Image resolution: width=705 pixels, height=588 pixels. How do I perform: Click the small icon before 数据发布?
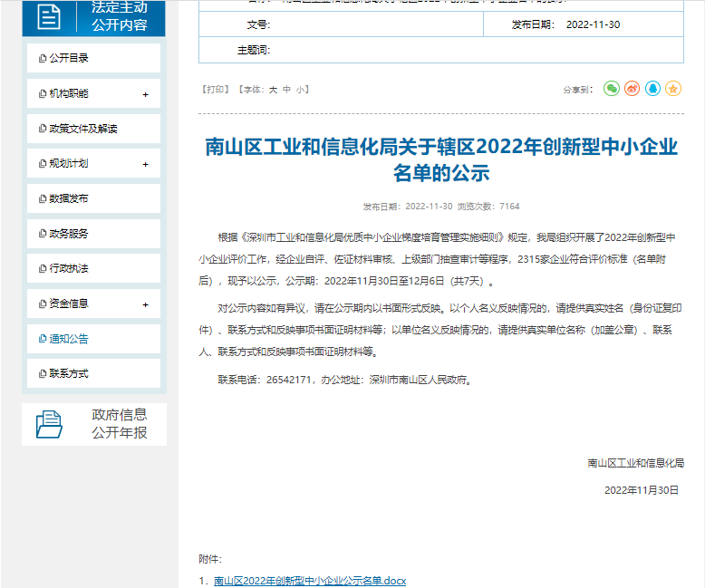coord(43,198)
